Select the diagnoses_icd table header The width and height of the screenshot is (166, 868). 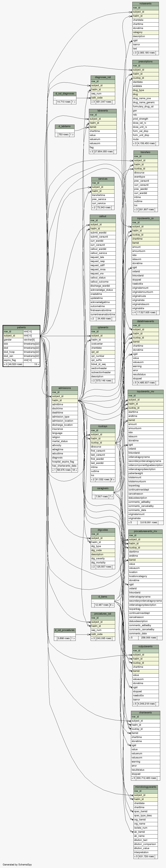click(x=103, y=77)
